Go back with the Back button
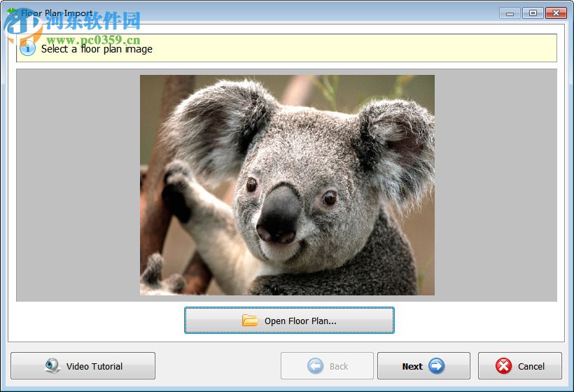The height and width of the screenshot is (392, 574). click(x=327, y=365)
